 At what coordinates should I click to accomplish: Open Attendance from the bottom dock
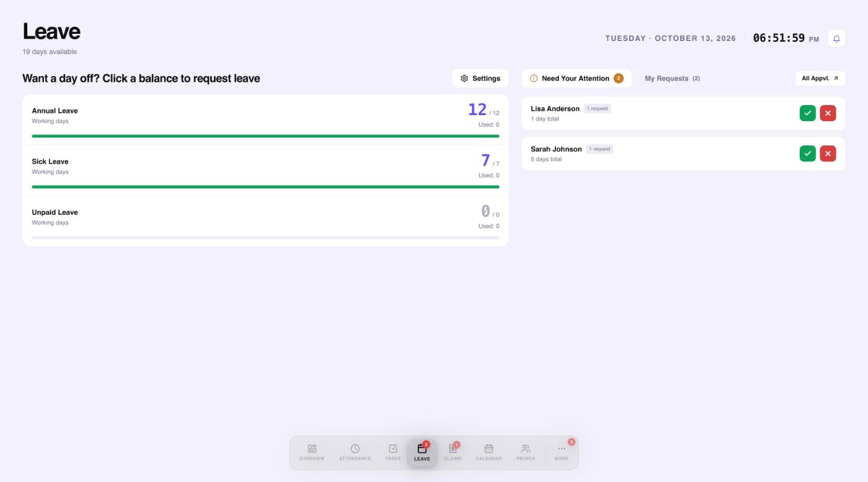(355, 452)
